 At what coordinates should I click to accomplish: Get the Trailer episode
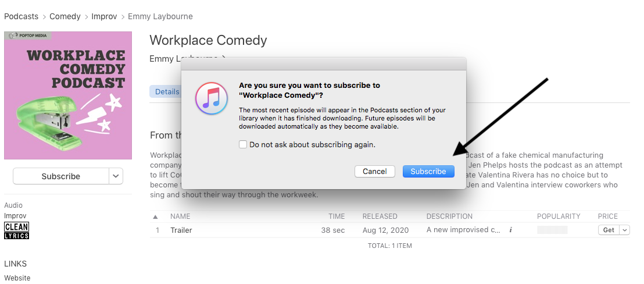[609, 230]
